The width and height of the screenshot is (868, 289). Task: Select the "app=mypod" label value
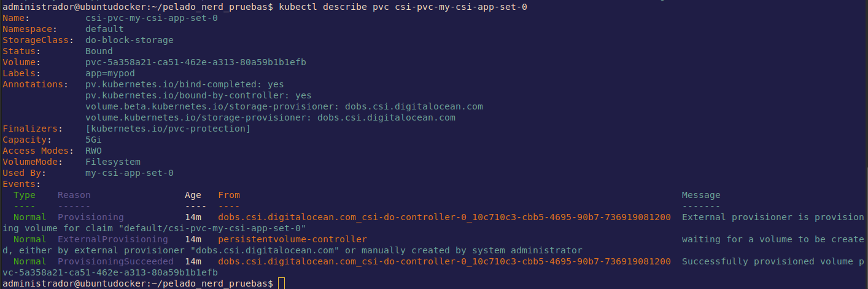[110, 73]
